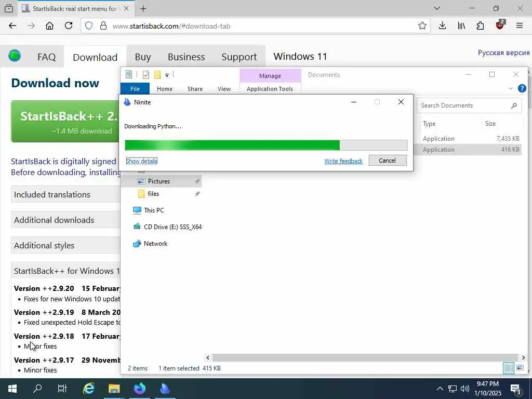Open the Windows 11 site link
532x399 pixels.
300,56
